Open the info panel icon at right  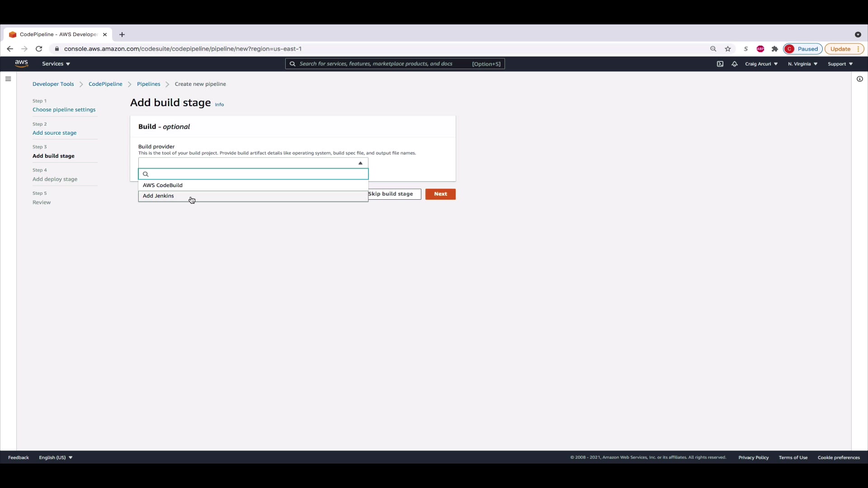tap(860, 79)
